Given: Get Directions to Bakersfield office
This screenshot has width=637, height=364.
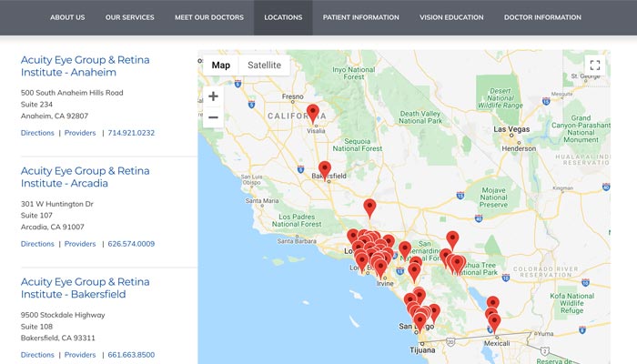Looking at the screenshot, I should tap(37, 355).
